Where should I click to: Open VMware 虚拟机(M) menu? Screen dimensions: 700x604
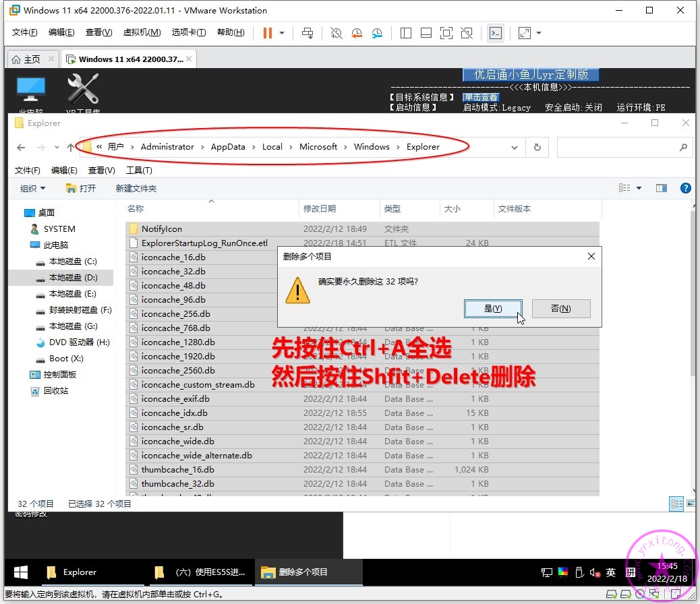click(x=142, y=32)
